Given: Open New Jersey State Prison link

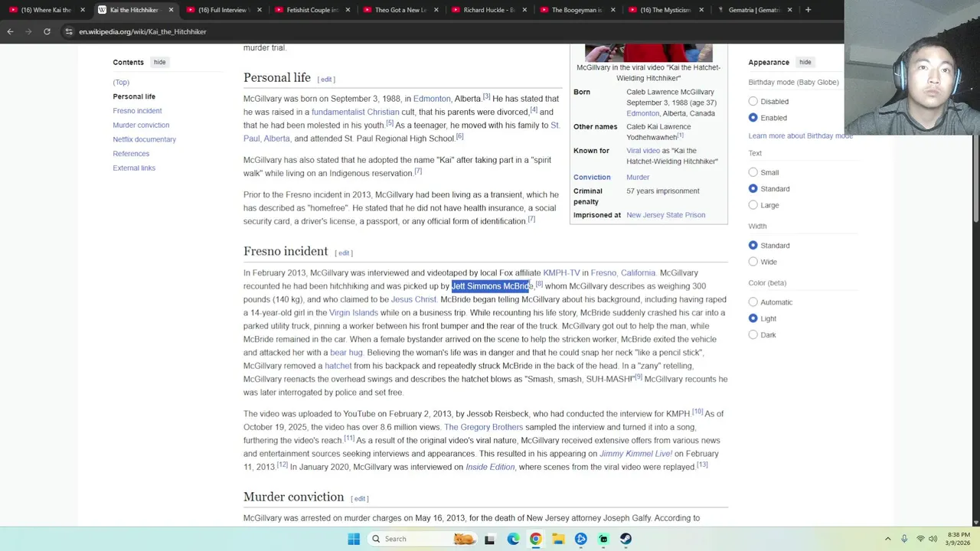Looking at the screenshot, I should (x=665, y=215).
